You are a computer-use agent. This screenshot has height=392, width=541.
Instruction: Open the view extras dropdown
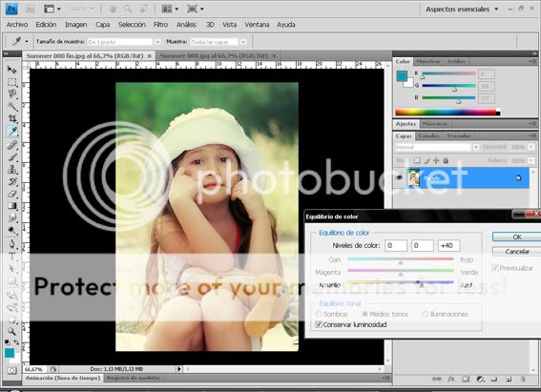(x=52, y=9)
